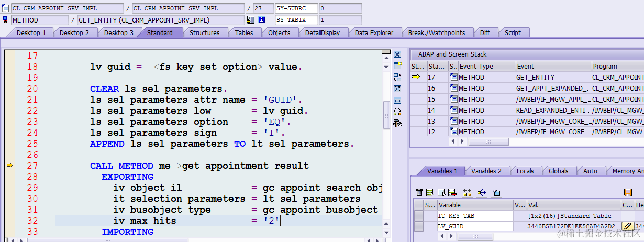
Task: Open the Tables tab
Action: click(244, 32)
